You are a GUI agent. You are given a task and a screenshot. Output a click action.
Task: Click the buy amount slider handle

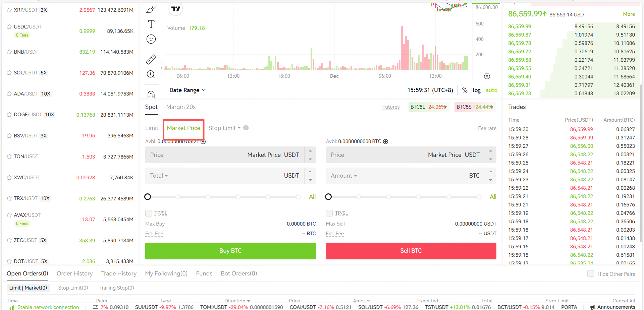148,197
